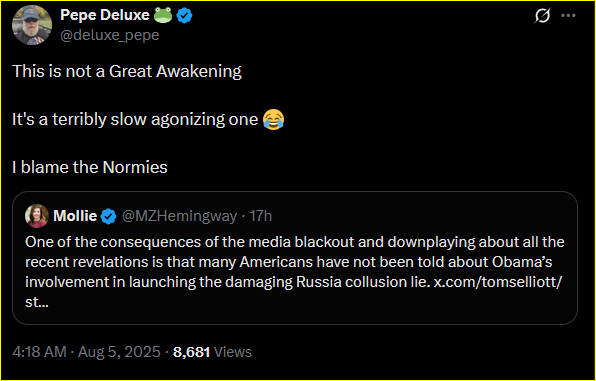Open the @deluxe_pepe handle link
The image size is (596, 381).
(109, 35)
